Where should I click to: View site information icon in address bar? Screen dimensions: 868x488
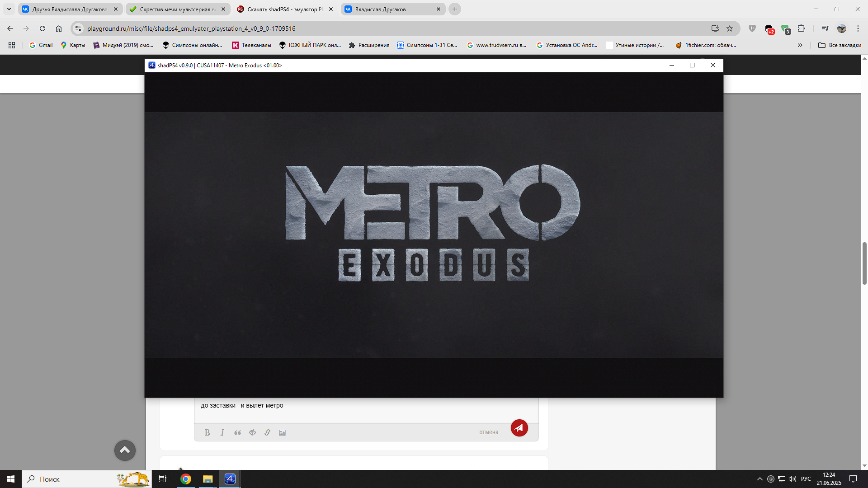click(x=78, y=28)
